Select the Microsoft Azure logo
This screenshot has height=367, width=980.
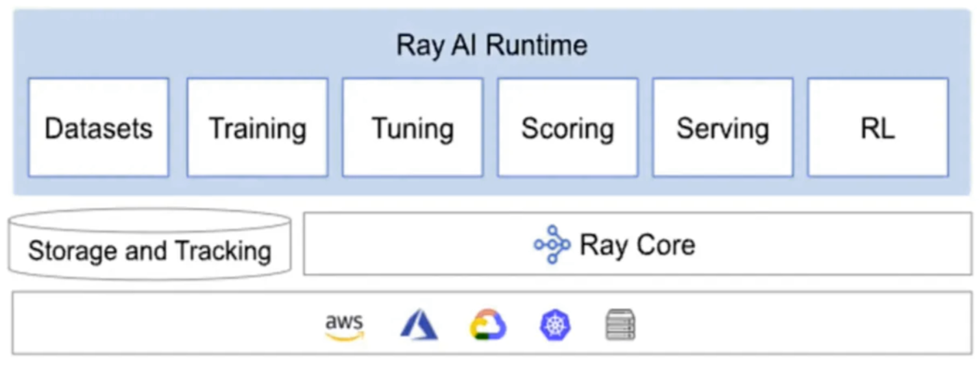coord(419,325)
